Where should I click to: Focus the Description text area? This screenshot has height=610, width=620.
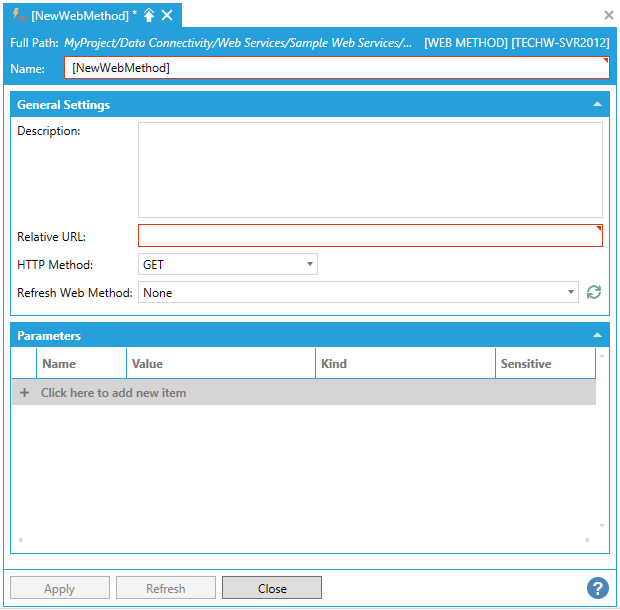[370, 170]
